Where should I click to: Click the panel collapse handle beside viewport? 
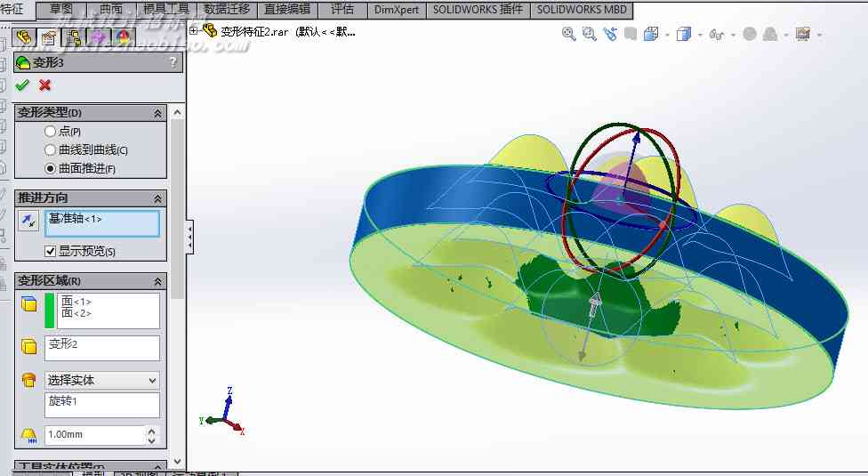point(190,237)
